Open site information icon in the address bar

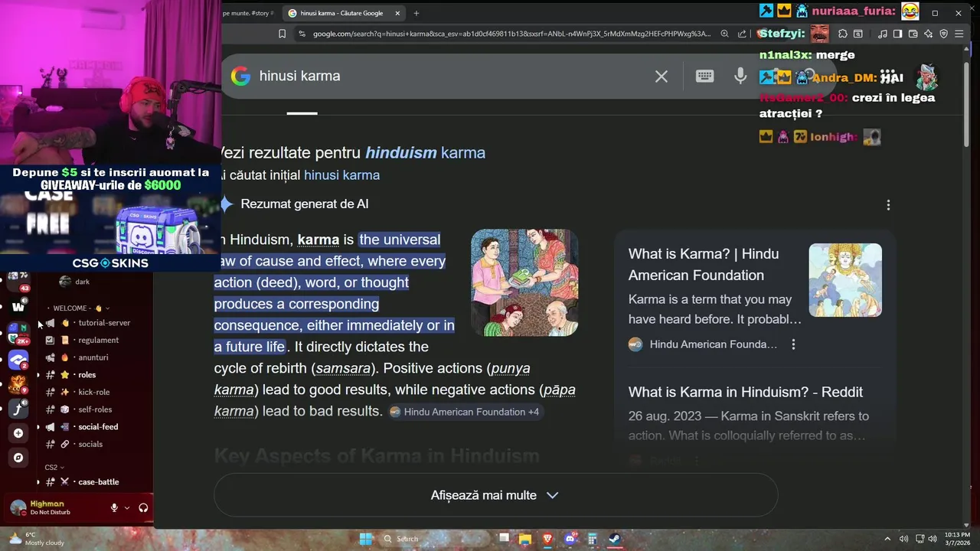(x=302, y=34)
